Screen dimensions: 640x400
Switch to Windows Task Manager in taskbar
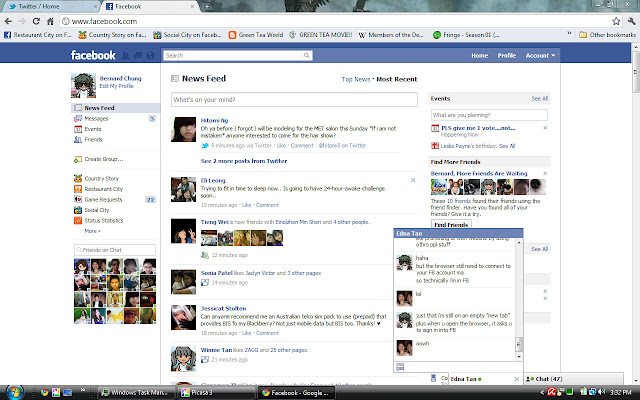136,393
